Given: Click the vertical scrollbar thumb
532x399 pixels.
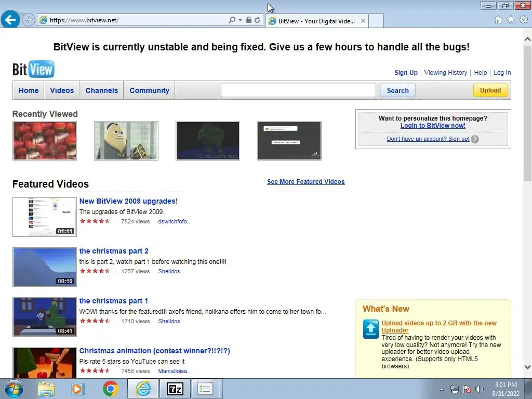Looking at the screenshot, I should [x=527, y=114].
